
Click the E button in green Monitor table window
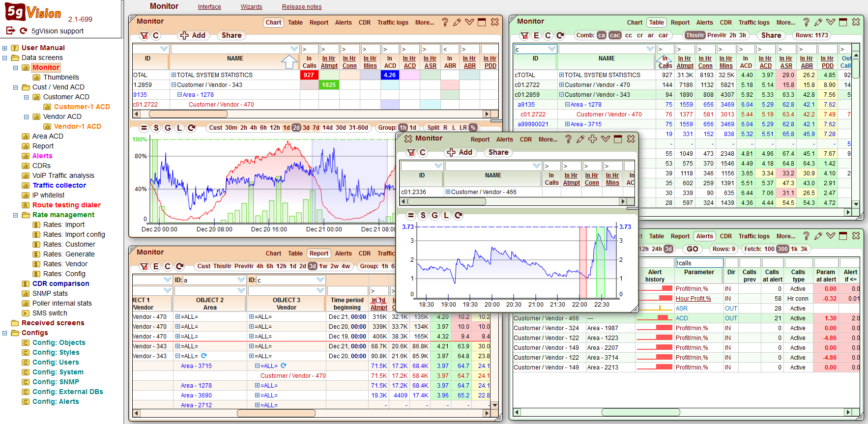click(x=536, y=35)
